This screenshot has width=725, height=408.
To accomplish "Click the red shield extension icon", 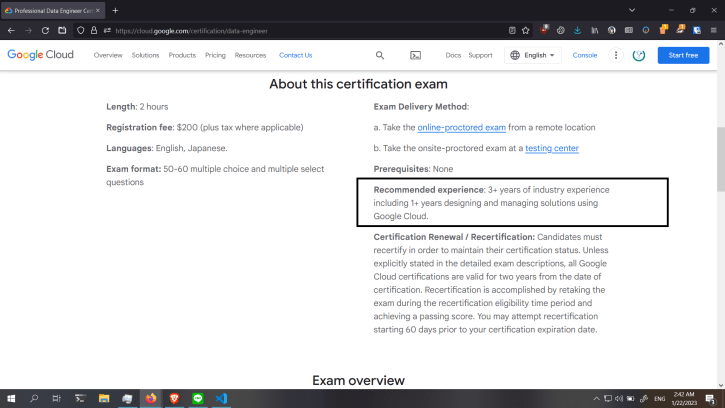I will pyautogui.click(x=544, y=30).
